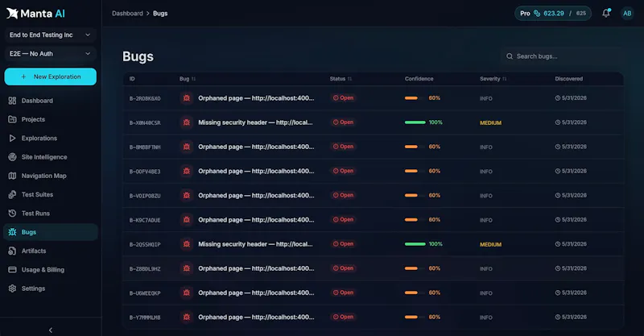The image size is (644, 336).
Task: Click the credits coin icon
Action: click(537, 13)
